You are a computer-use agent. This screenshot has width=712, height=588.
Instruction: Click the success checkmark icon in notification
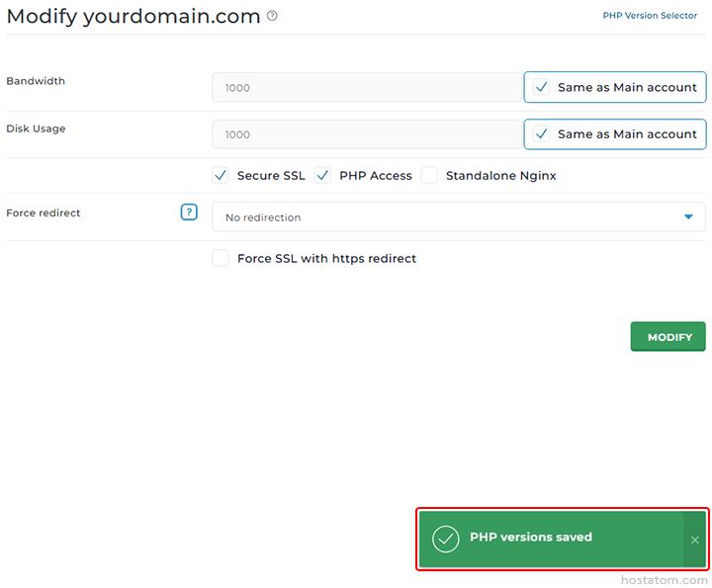pos(446,539)
